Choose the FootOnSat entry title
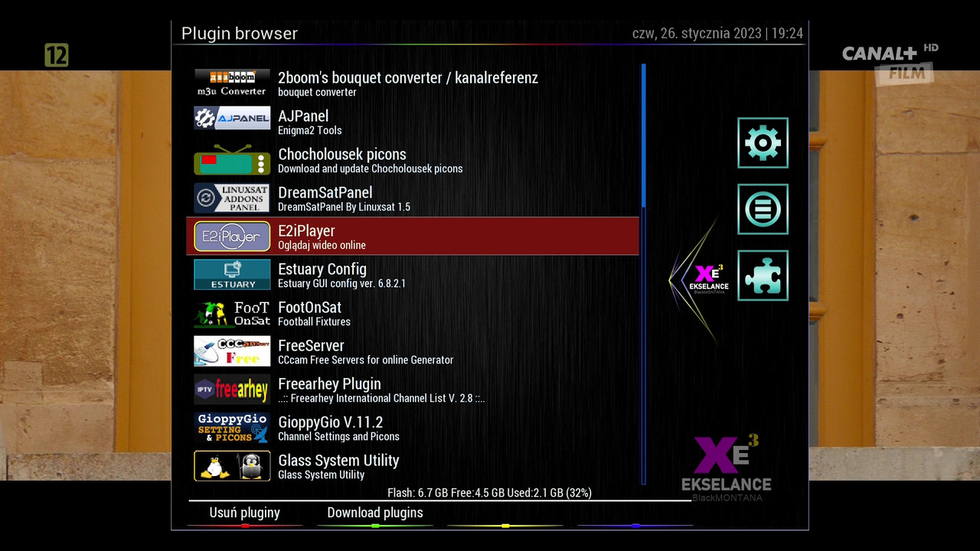 [309, 307]
